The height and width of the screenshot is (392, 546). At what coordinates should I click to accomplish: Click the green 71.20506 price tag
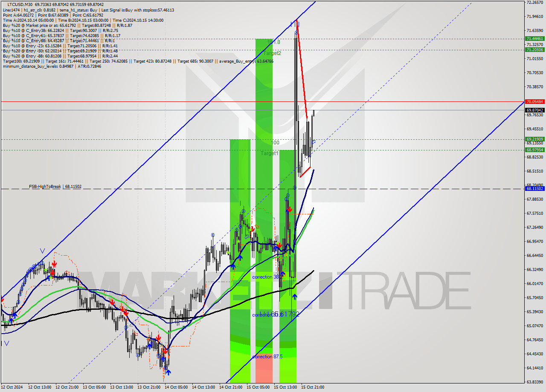pos(535,49)
